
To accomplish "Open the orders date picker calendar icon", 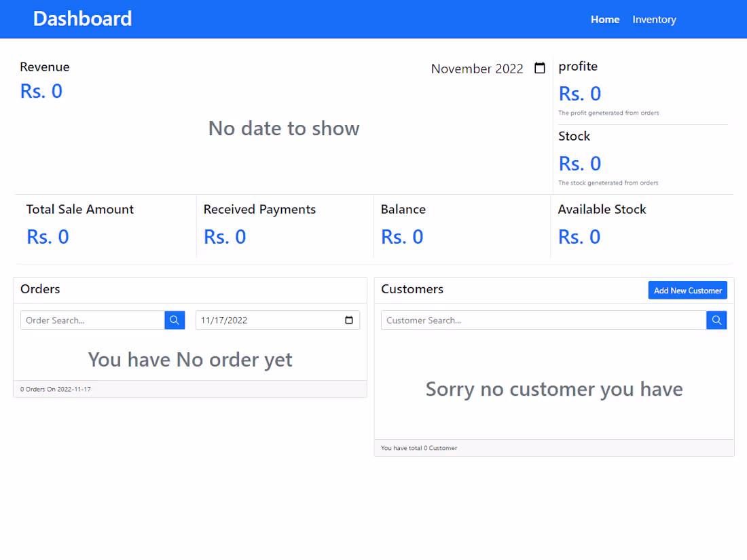I will pyautogui.click(x=349, y=320).
